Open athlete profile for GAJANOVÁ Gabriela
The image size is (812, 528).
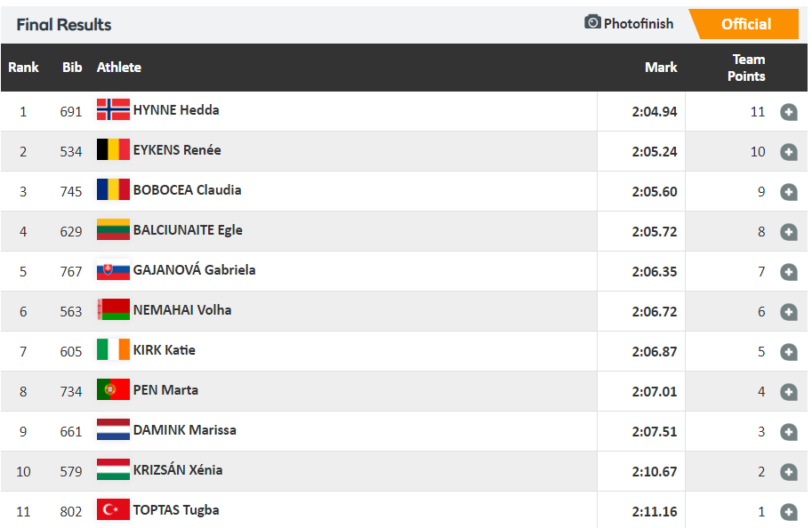point(194,270)
